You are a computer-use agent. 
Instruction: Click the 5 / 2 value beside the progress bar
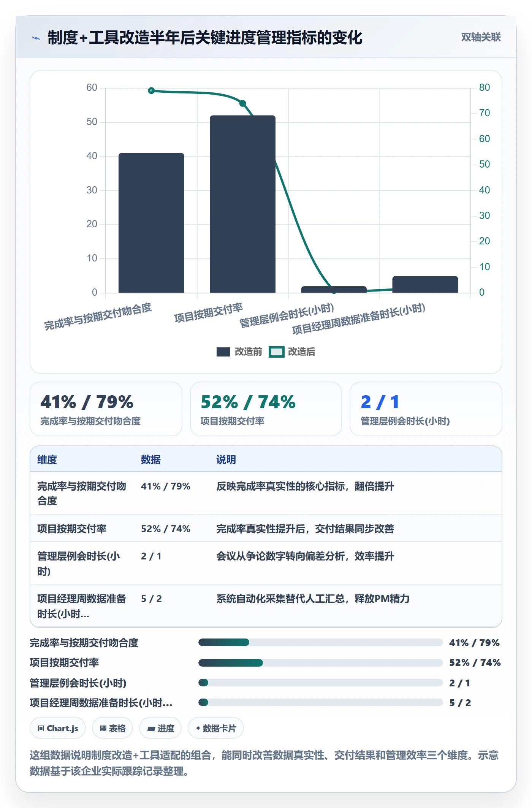(460, 703)
